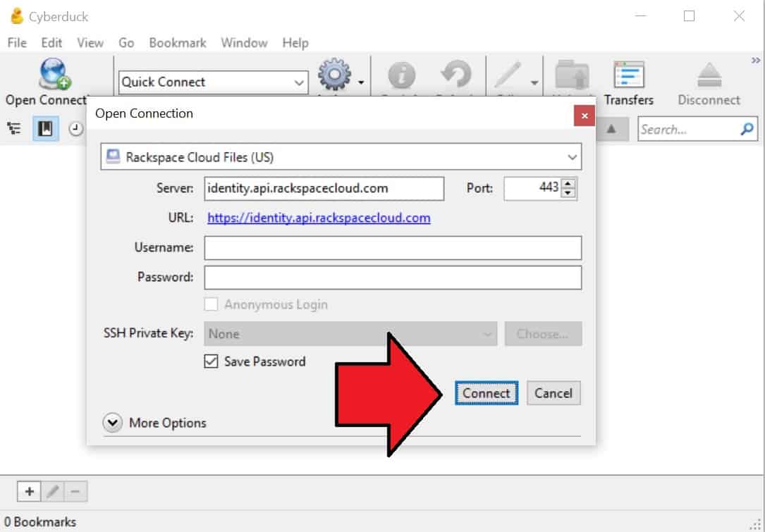Click the Cyberduck duck app icon

17,16
